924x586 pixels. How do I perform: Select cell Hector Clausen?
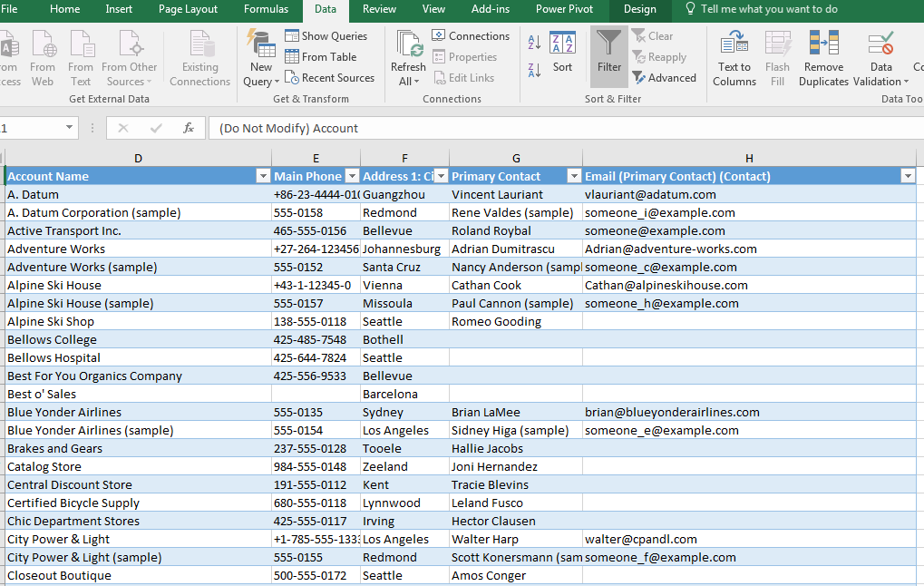coord(516,522)
